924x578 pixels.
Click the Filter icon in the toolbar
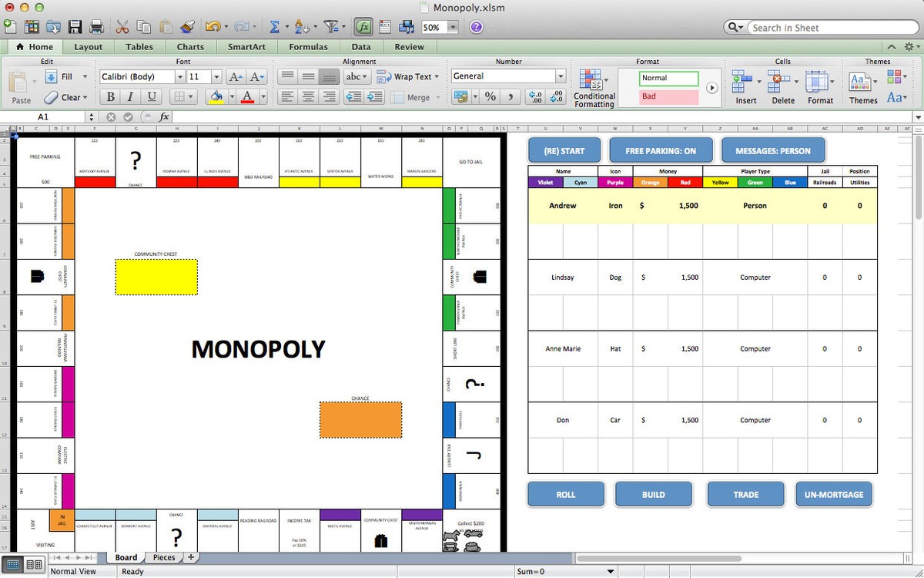[x=331, y=25]
